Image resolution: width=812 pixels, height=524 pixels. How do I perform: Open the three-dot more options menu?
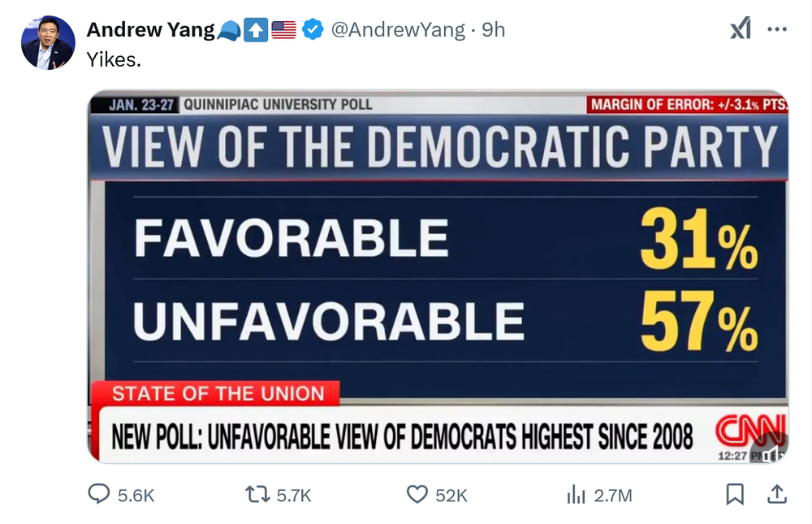(x=777, y=30)
